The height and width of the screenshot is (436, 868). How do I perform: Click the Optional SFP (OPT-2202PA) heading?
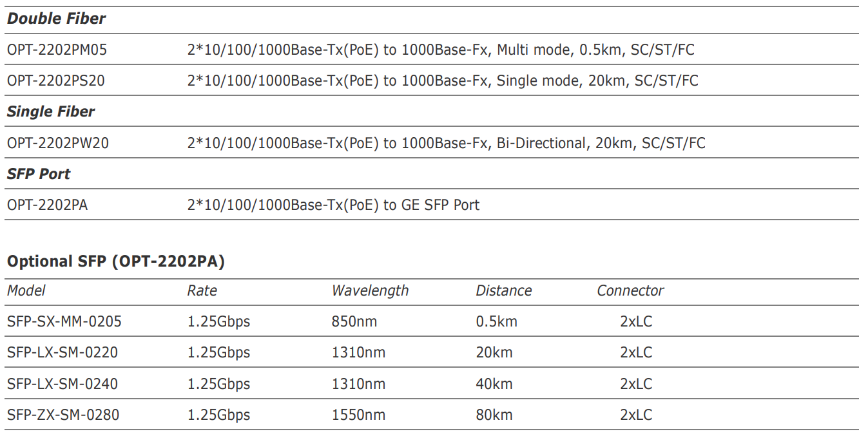tap(116, 261)
